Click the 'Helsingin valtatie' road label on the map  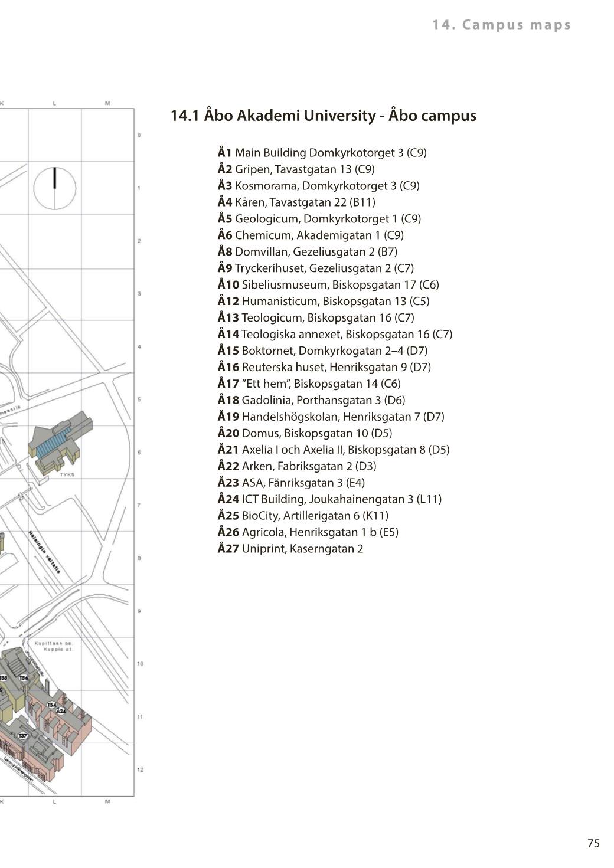tap(45, 552)
